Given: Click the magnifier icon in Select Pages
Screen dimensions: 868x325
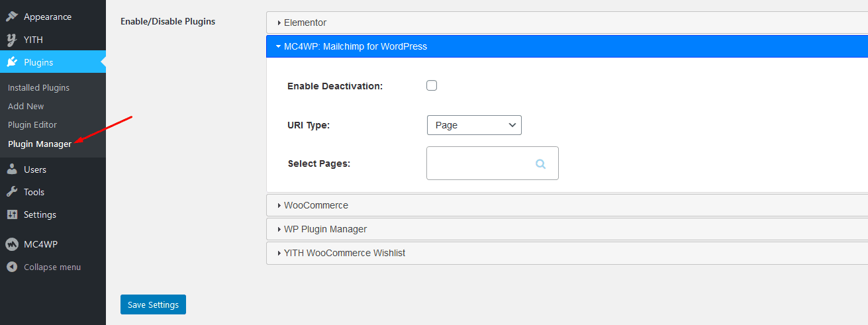Looking at the screenshot, I should point(540,163).
